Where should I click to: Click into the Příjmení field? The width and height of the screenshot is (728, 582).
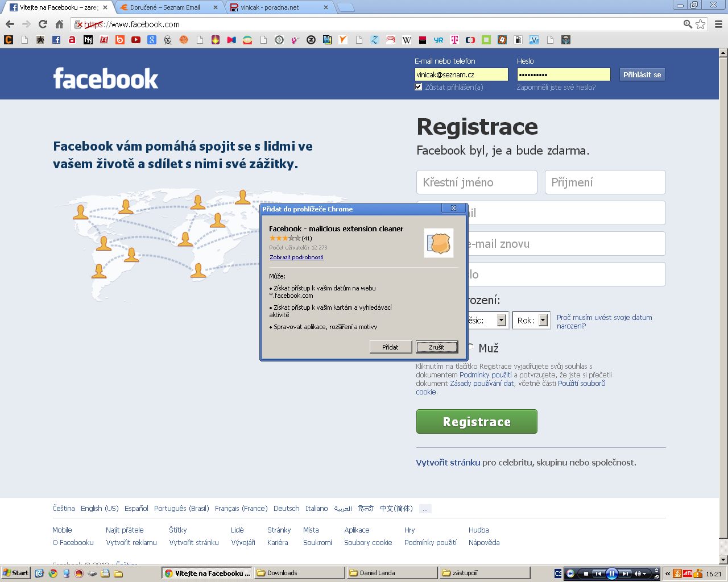(x=605, y=182)
